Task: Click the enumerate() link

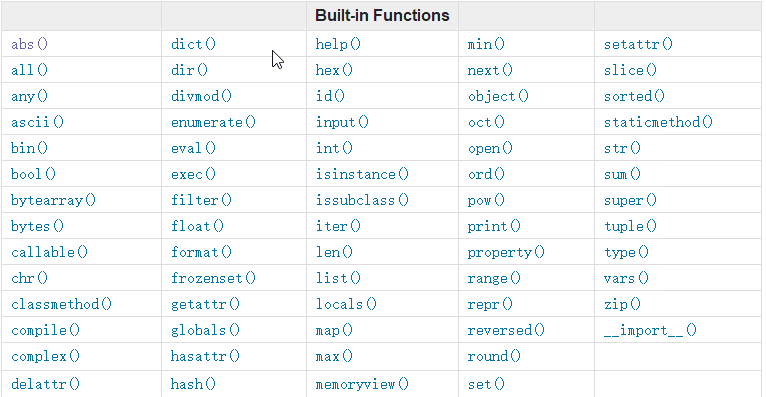Action: [x=213, y=122]
